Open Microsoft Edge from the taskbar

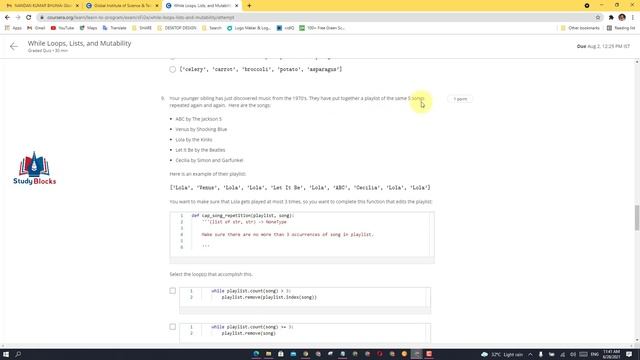pyautogui.click(x=256, y=354)
